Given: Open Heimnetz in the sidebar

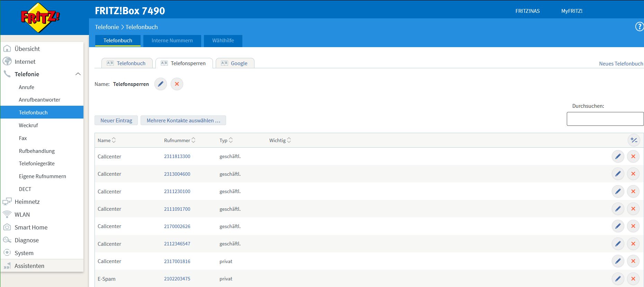Looking at the screenshot, I should 42,202.
